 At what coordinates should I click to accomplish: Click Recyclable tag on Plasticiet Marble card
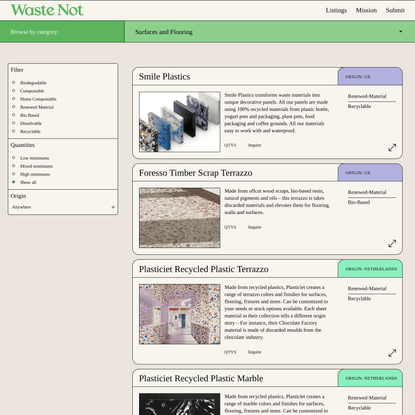pos(359,408)
